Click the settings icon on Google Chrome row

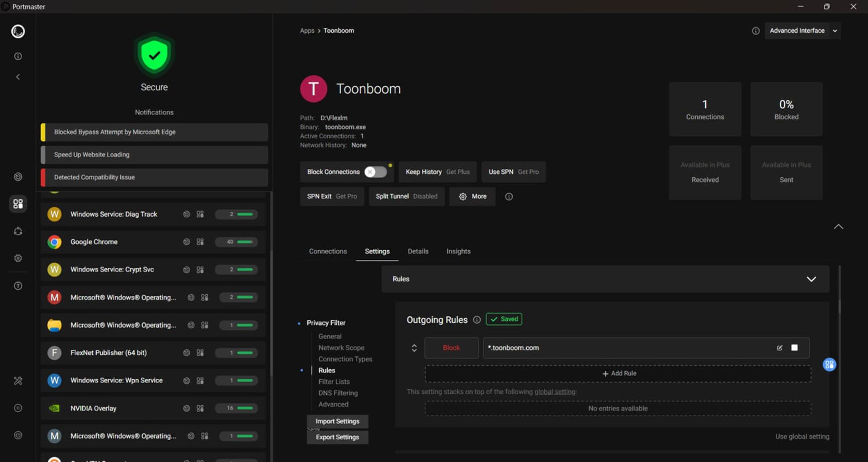click(x=200, y=242)
